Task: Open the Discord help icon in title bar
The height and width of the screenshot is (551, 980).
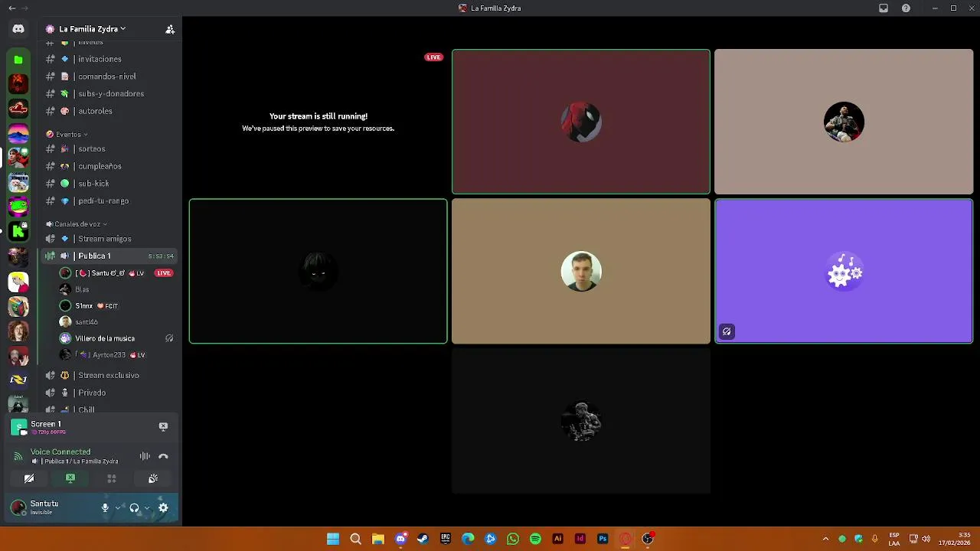Action: tap(906, 8)
